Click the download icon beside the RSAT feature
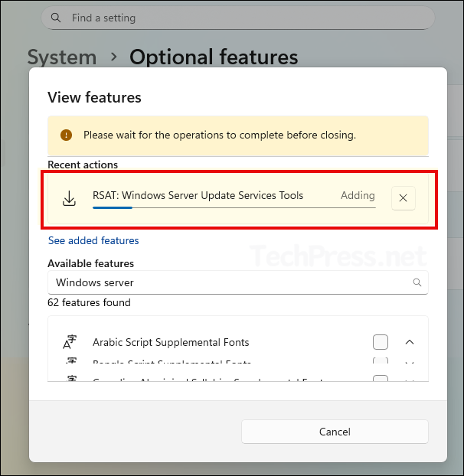The width and height of the screenshot is (464, 476). [x=69, y=199]
